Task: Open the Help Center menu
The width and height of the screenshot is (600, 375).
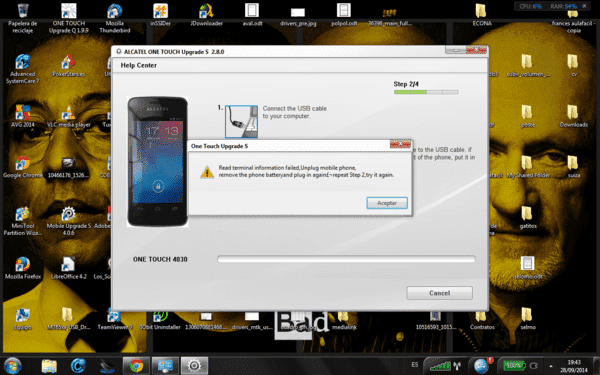Action: tap(139, 65)
